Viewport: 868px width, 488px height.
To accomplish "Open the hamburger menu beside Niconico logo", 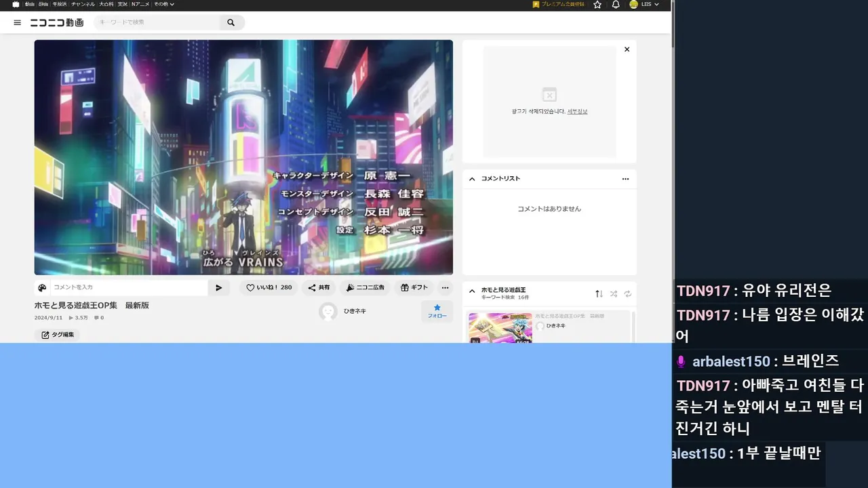I will [18, 22].
